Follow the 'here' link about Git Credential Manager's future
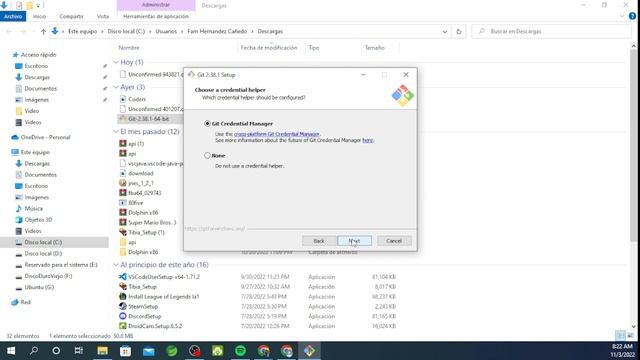Viewport: 640px width, 360px height. pos(367,140)
